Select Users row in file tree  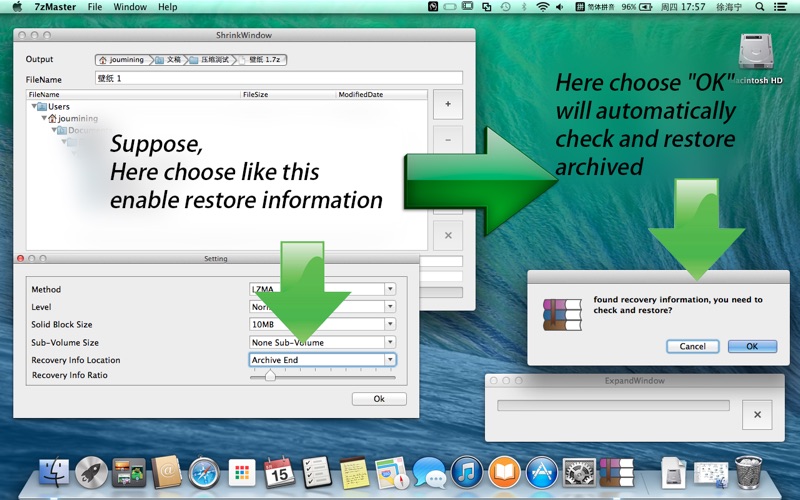(x=227, y=106)
